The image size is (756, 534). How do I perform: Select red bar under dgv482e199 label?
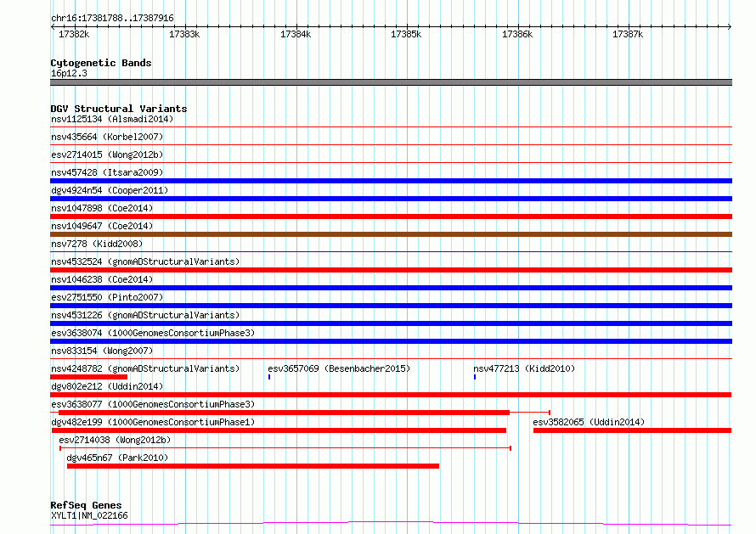(279, 431)
